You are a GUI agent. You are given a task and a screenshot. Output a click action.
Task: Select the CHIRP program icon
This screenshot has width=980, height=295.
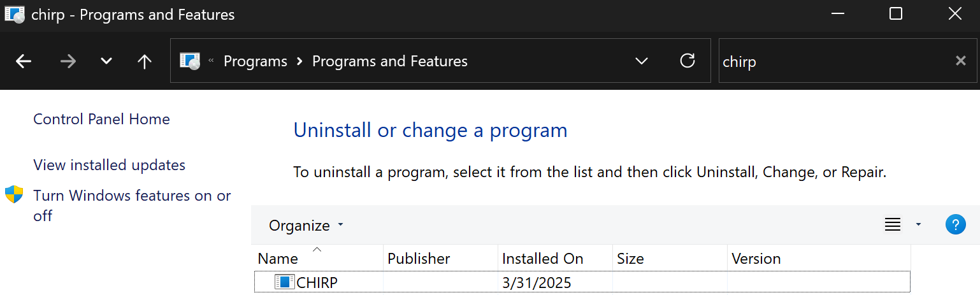tap(284, 282)
